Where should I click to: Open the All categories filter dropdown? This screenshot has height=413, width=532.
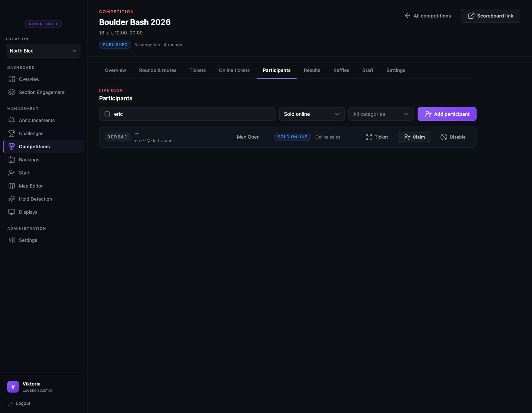[x=381, y=114]
